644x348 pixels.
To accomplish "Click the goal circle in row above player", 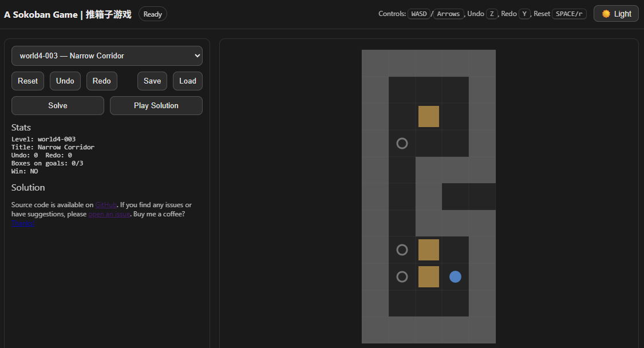I will coord(402,250).
